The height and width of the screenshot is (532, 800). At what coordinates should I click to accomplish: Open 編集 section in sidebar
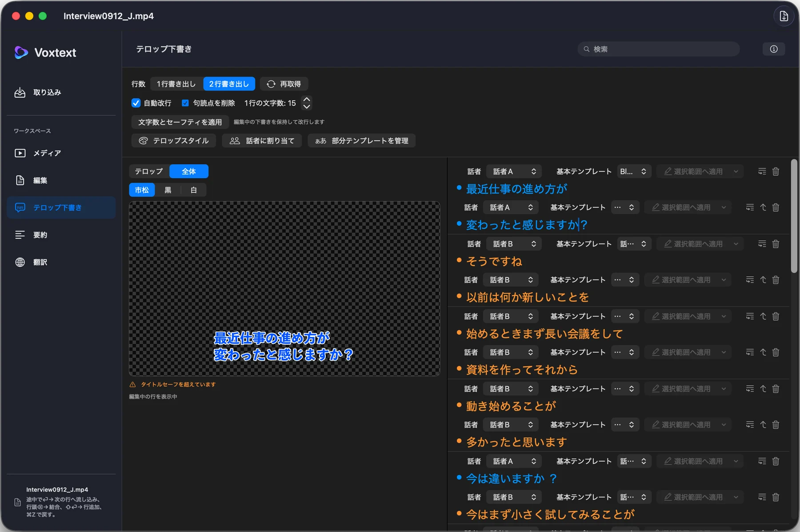click(x=61, y=180)
